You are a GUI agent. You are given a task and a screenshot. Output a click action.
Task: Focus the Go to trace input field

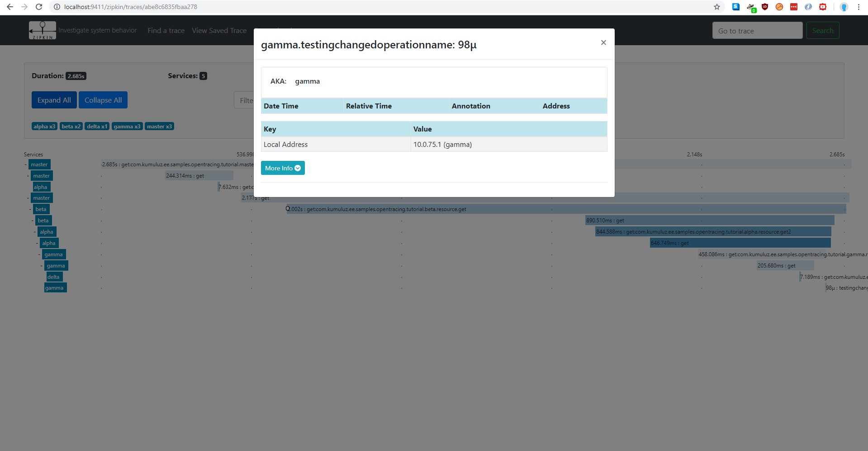pyautogui.click(x=758, y=30)
